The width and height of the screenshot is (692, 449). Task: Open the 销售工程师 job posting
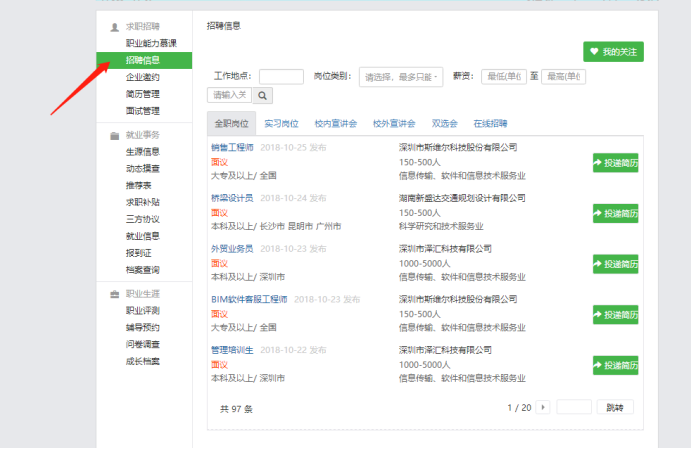click(x=232, y=147)
